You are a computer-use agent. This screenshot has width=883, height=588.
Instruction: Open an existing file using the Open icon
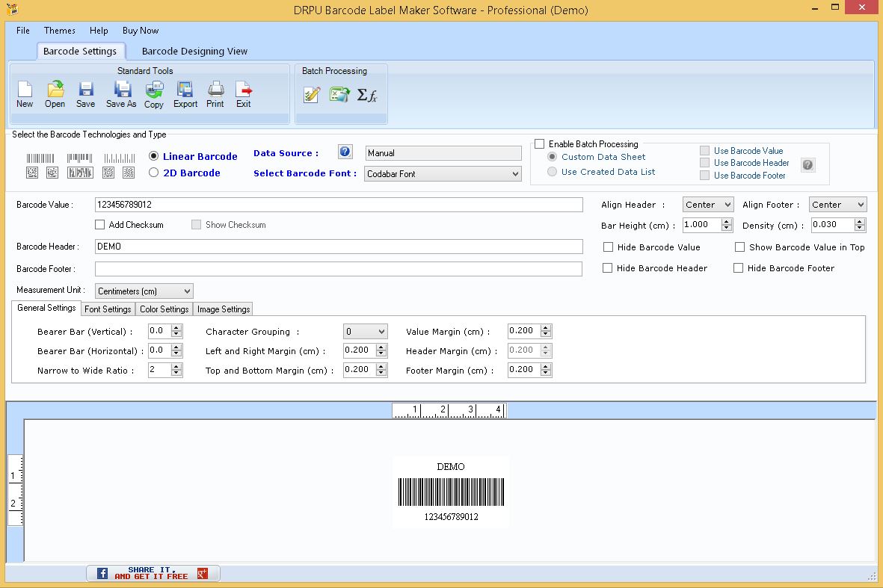(x=55, y=94)
